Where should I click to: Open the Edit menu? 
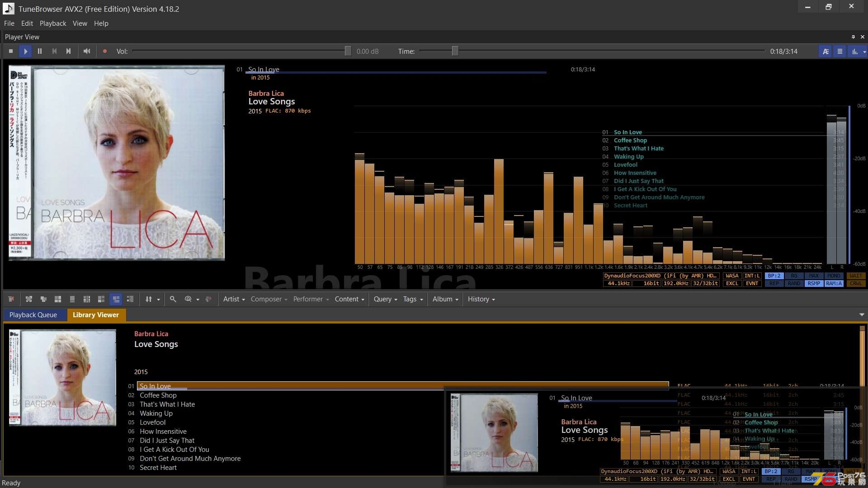(27, 23)
